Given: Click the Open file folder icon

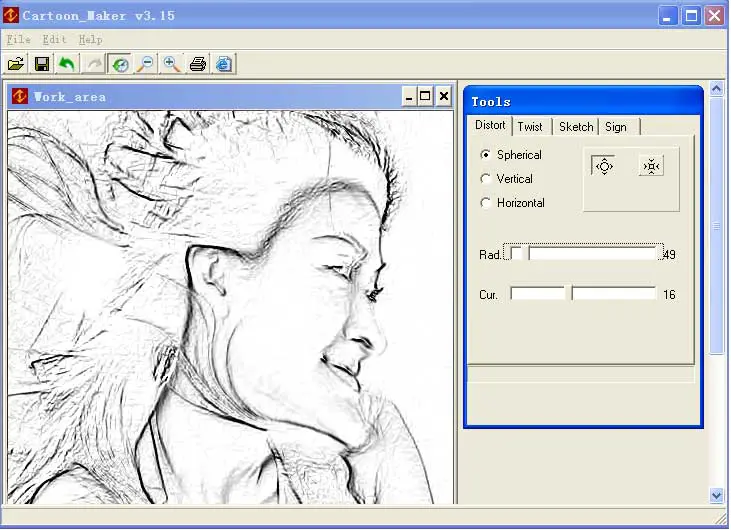Looking at the screenshot, I should [16, 64].
